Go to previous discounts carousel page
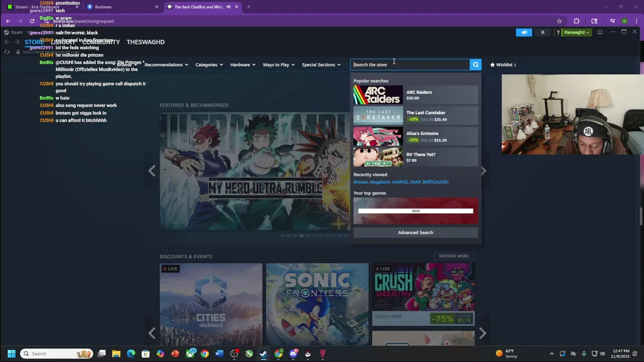 [x=152, y=333]
